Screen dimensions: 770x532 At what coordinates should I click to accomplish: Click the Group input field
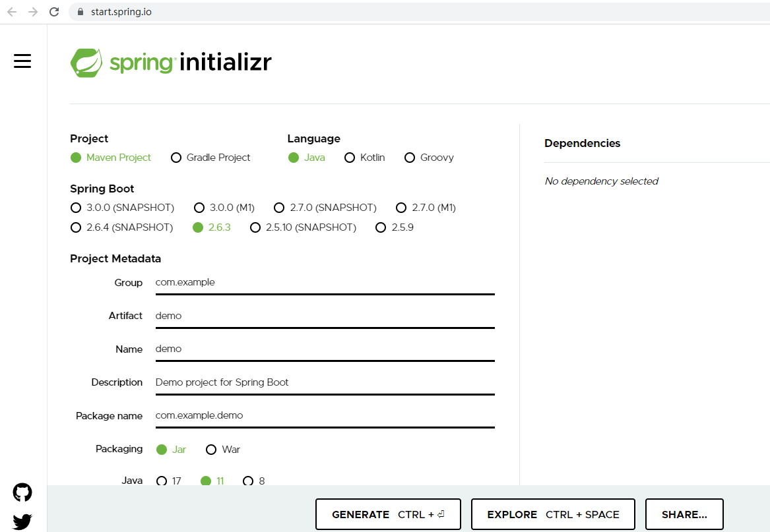tap(325, 283)
